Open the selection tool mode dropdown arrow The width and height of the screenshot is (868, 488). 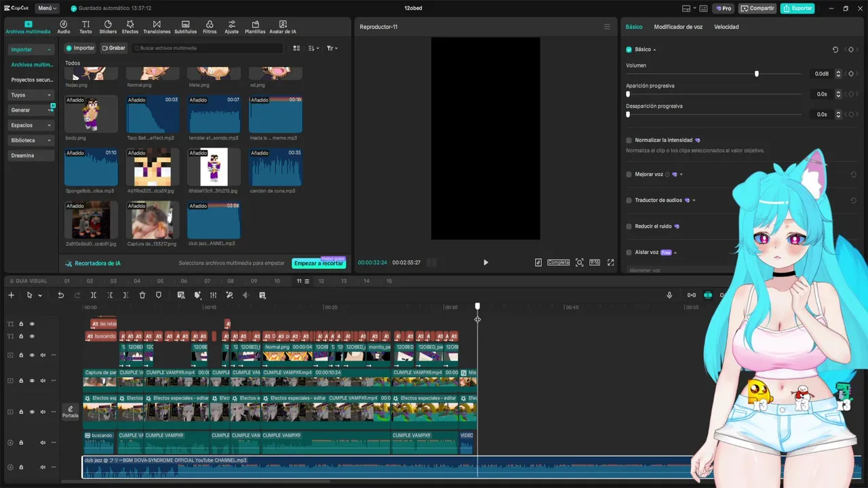point(40,296)
